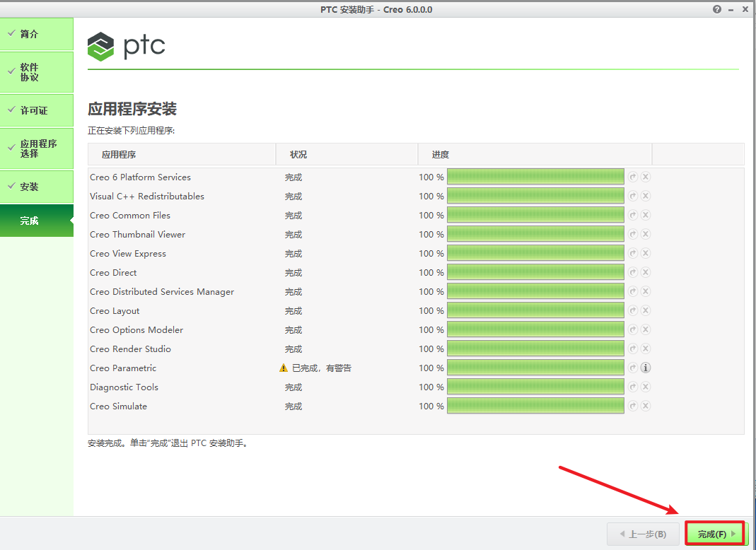Click the 完成(F) button to exit installer
Image resolution: width=756 pixels, height=550 pixels.
[x=716, y=534]
